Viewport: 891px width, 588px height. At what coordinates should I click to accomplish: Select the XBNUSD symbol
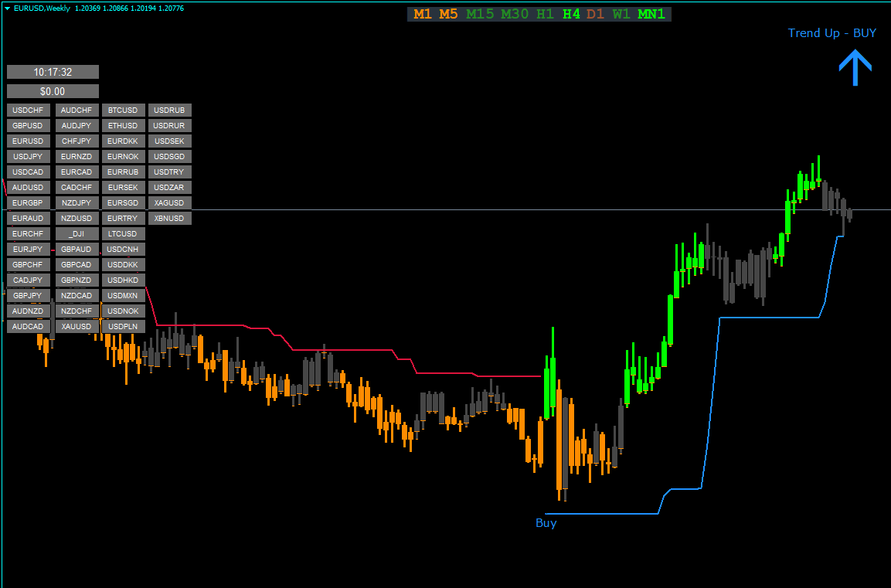(x=169, y=219)
